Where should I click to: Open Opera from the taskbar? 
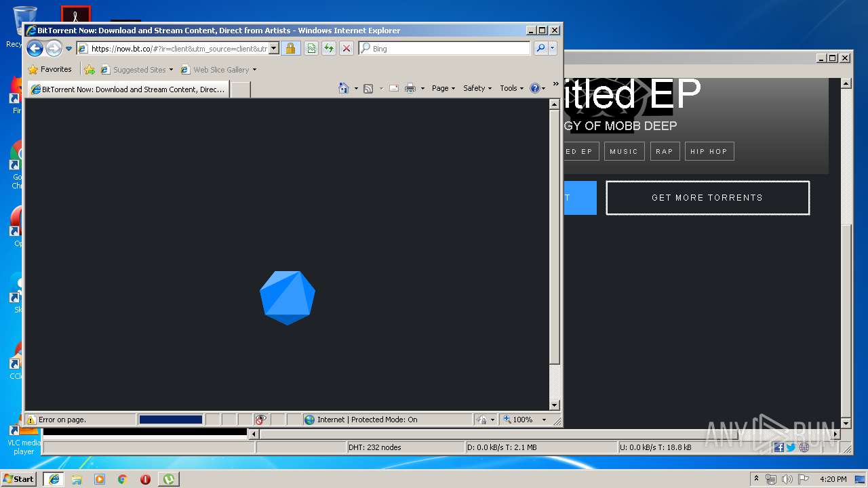145,479
